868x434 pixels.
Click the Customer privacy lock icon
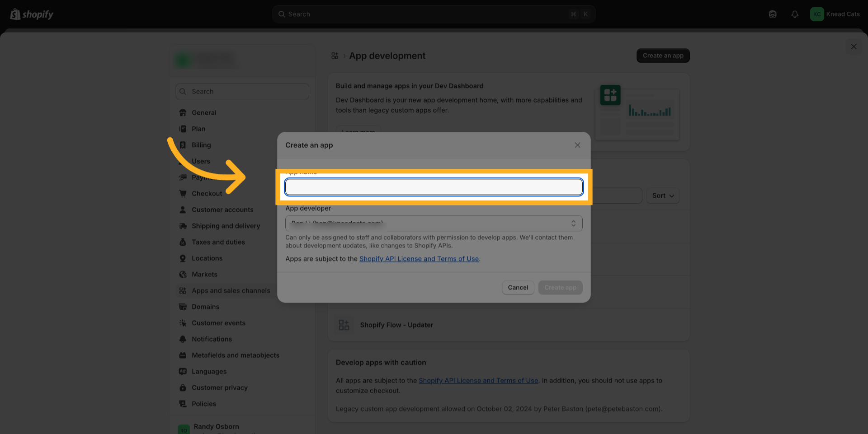183,387
